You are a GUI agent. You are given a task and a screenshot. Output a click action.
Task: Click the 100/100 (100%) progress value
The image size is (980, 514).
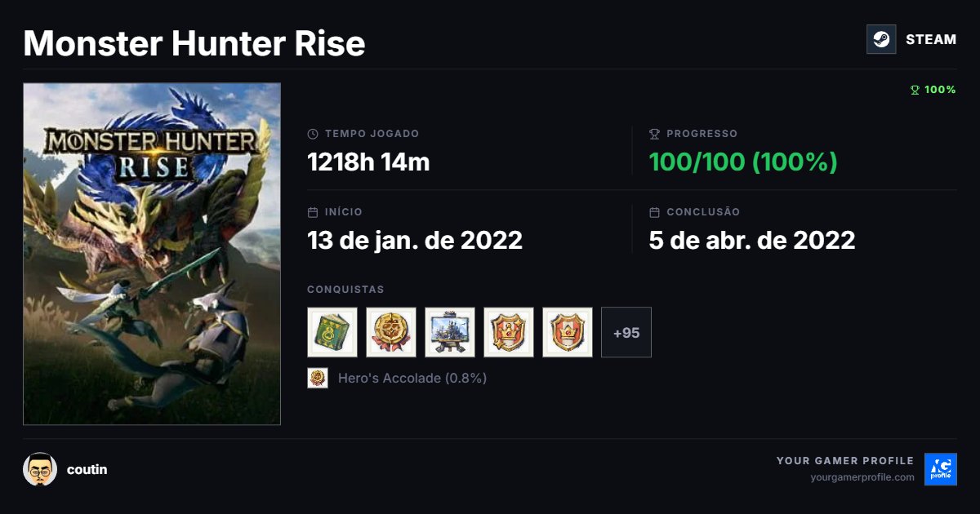click(x=743, y=162)
